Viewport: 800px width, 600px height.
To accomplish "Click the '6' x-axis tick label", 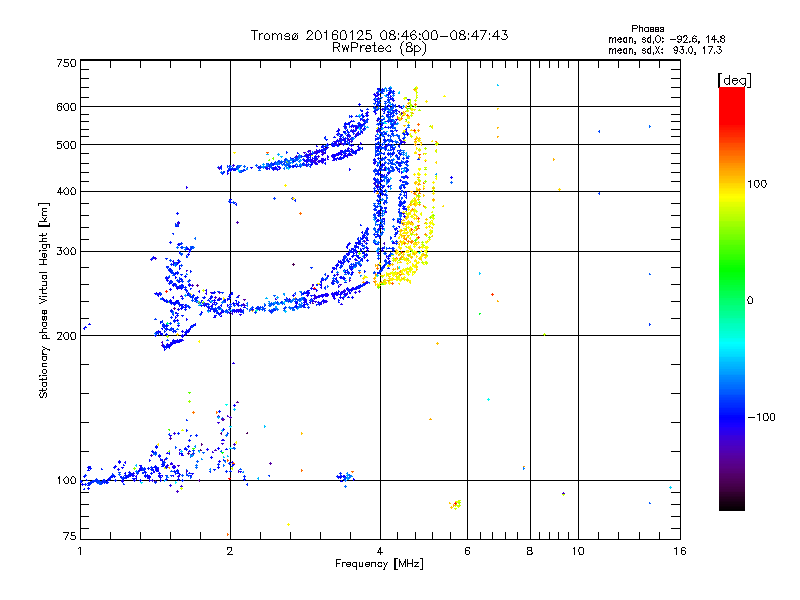I will 467,551.
